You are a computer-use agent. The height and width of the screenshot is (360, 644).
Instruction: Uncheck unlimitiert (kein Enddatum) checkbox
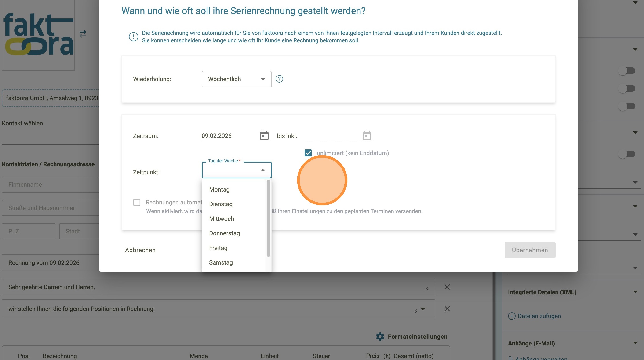click(x=308, y=153)
